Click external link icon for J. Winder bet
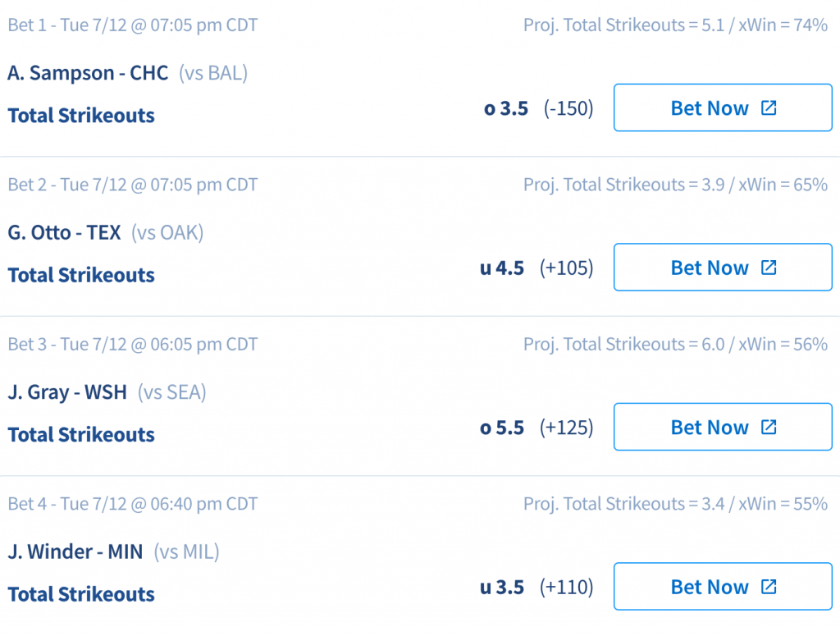The width and height of the screenshot is (840, 636). (769, 587)
